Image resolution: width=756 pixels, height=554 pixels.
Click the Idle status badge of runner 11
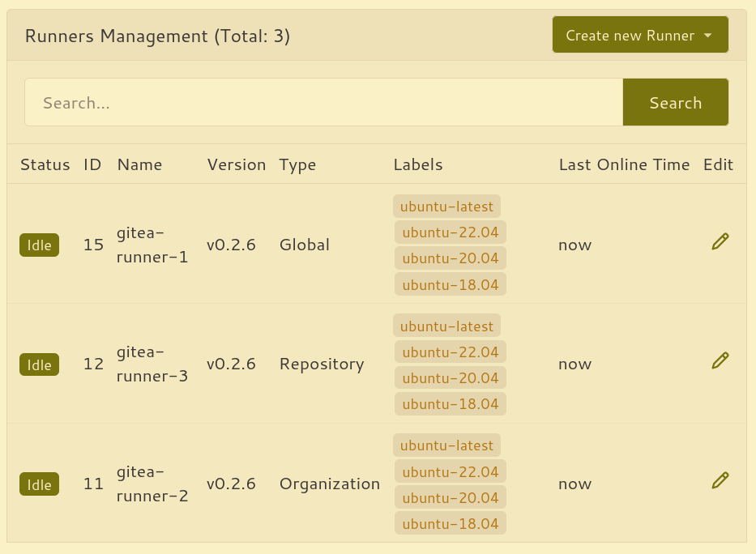39,485
